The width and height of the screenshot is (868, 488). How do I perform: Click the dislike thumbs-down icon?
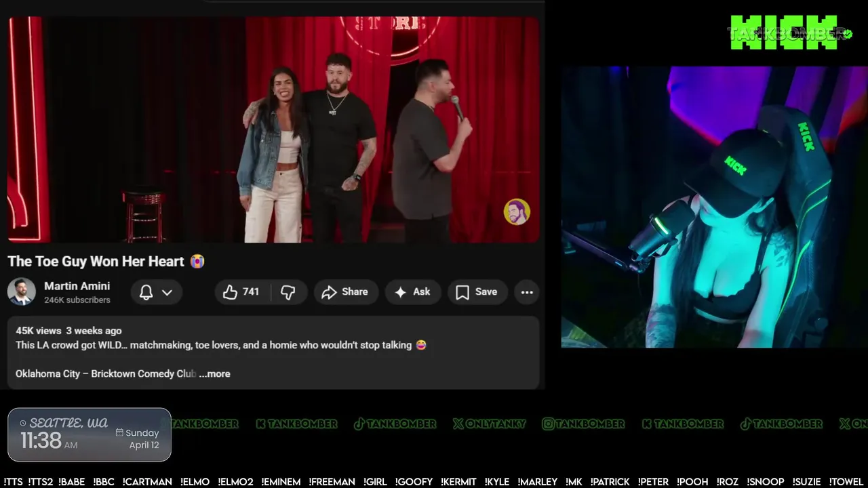tap(288, 292)
